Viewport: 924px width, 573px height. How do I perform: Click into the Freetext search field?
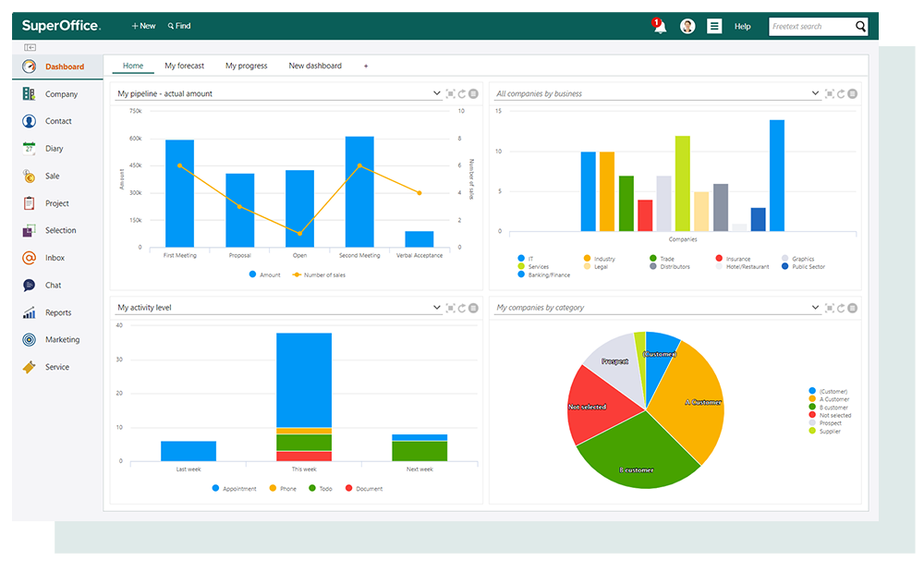pos(809,27)
